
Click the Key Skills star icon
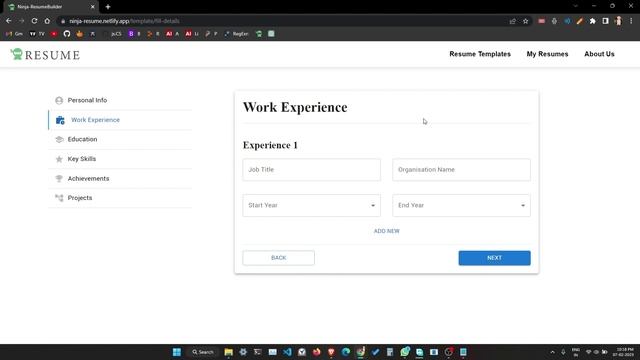(x=59, y=159)
